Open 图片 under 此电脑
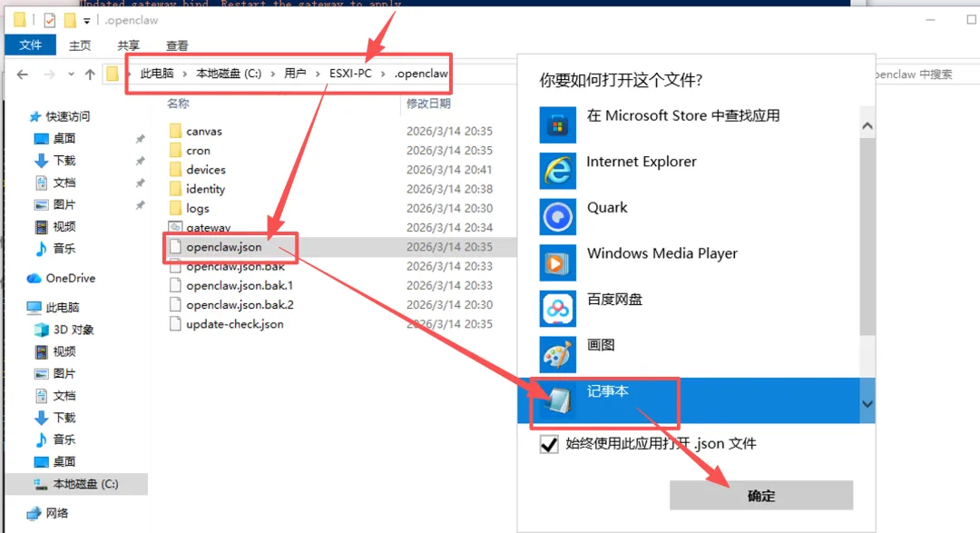The width and height of the screenshot is (980, 533). pyautogui.click(x=64, y=373)
